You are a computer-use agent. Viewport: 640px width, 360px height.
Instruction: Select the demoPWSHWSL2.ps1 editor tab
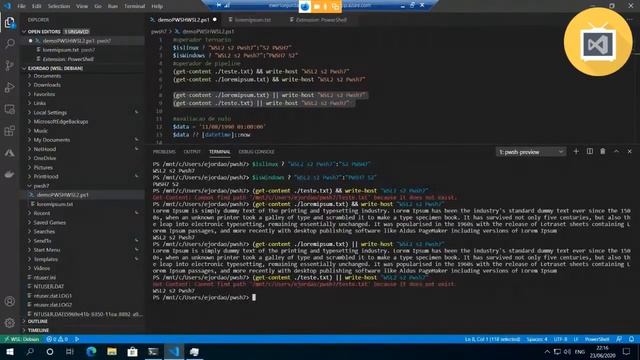(x=183, y=20)
